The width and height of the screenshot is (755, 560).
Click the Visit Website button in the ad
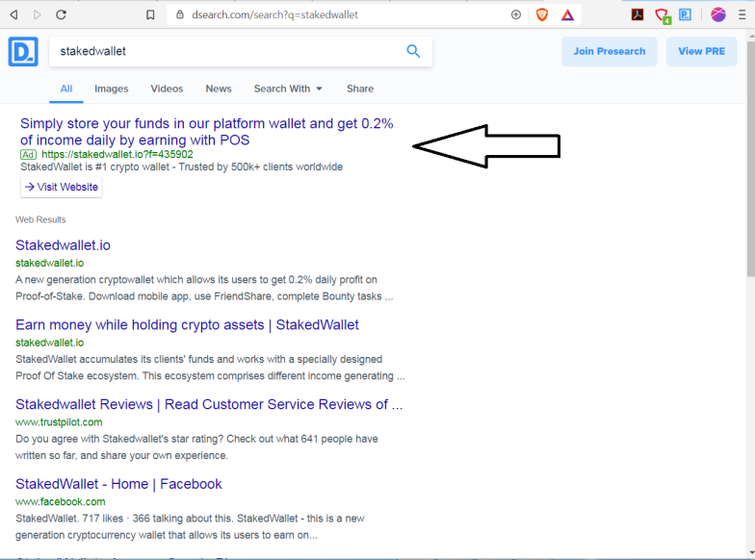tap(62, 187)
